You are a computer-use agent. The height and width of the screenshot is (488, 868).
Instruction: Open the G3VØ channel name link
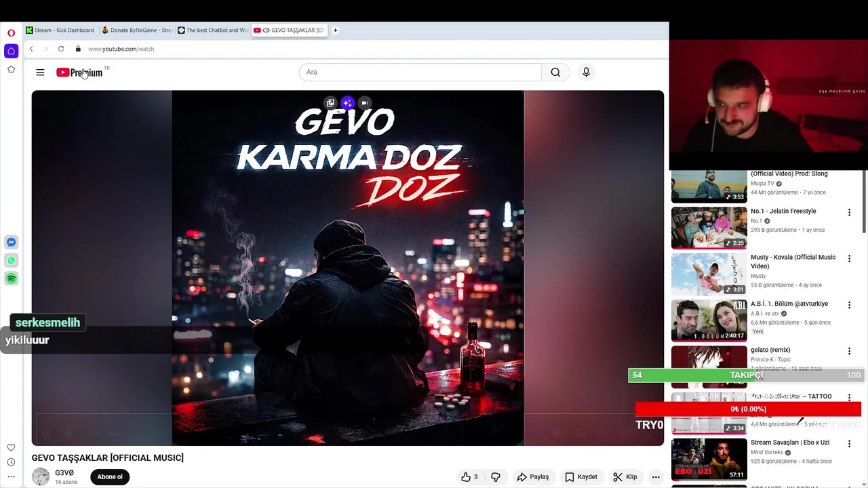click(64, 473)
